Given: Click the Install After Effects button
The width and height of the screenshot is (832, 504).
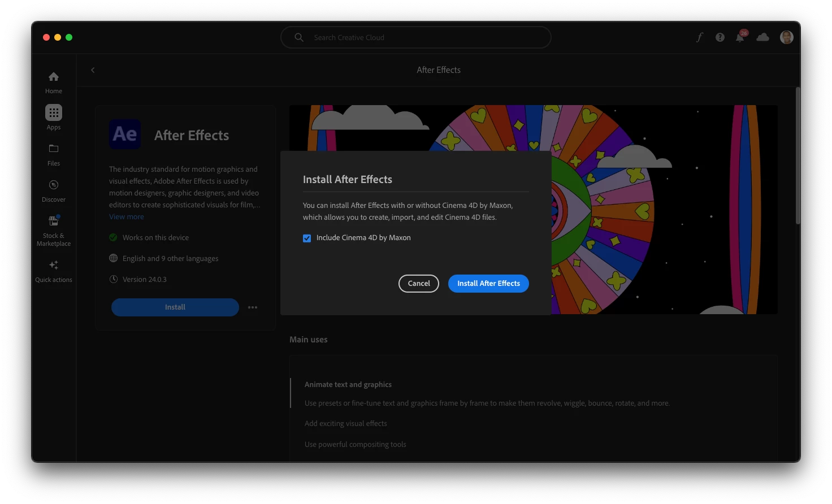Looking at the screenshot, I should click(488, 284).
